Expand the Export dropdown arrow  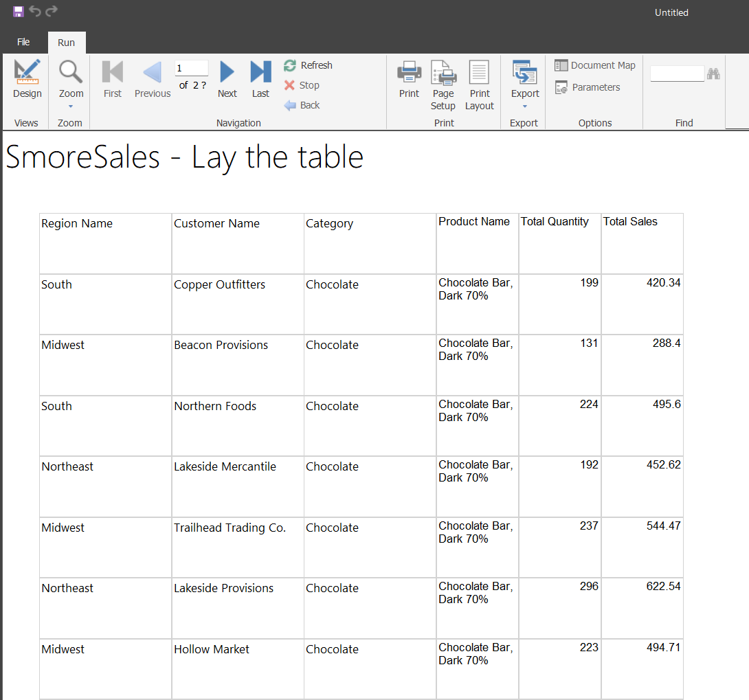point(525,106)
